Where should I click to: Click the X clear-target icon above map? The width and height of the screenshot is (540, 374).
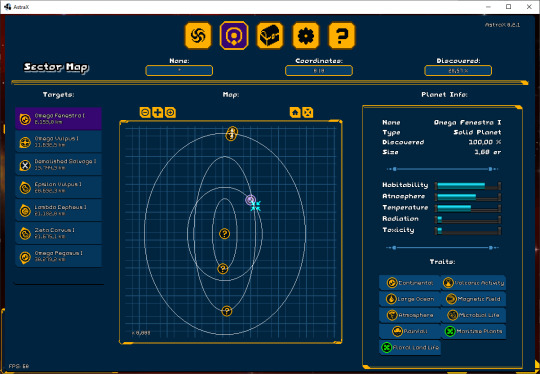pos(308,112)
